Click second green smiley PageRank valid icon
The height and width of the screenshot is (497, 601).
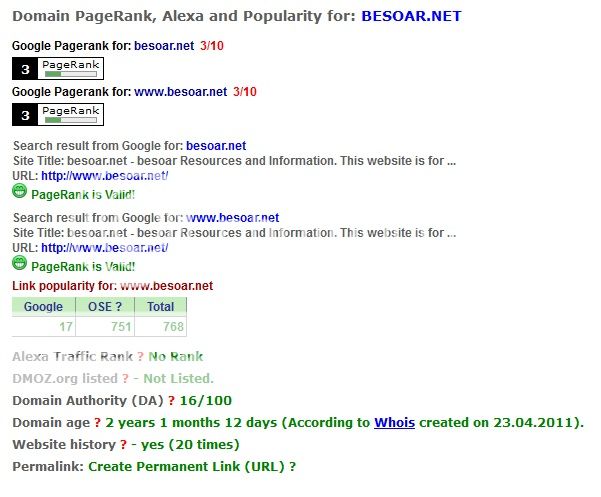[x=20, y=263]
